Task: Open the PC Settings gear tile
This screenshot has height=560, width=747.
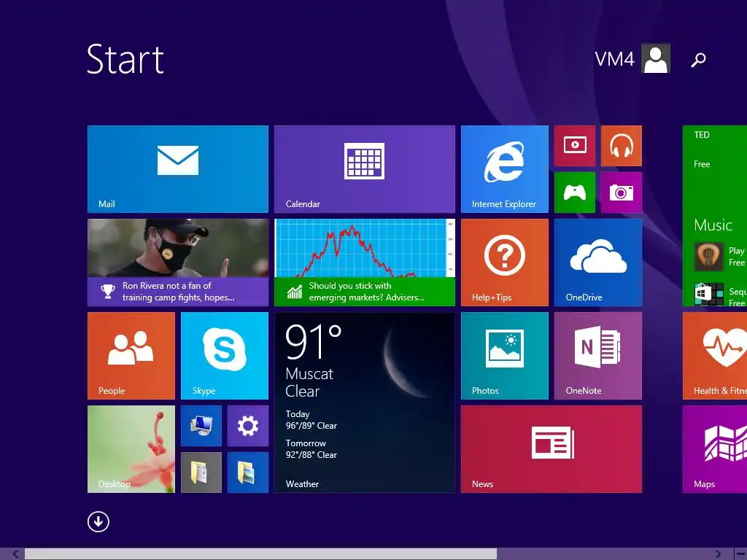Action: click(248, 426)
